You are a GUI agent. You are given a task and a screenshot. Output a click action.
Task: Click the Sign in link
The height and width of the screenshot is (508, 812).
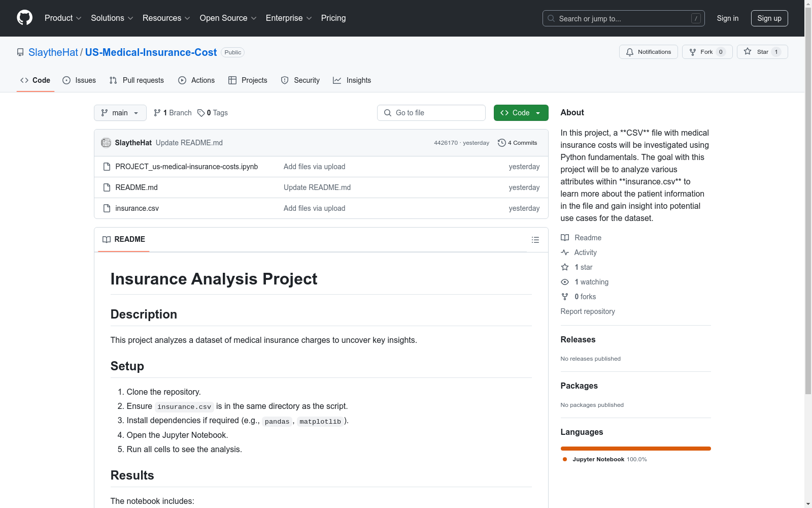[x=728, y=18]
